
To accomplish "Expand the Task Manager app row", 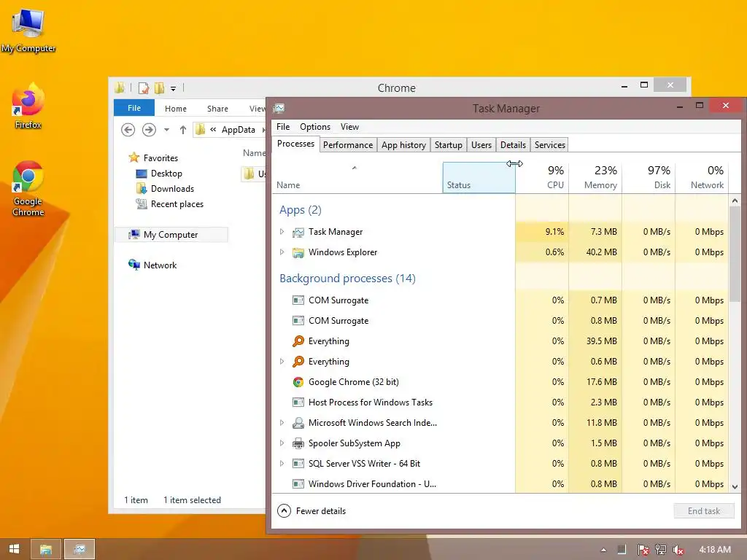I will tap(282, 232).
